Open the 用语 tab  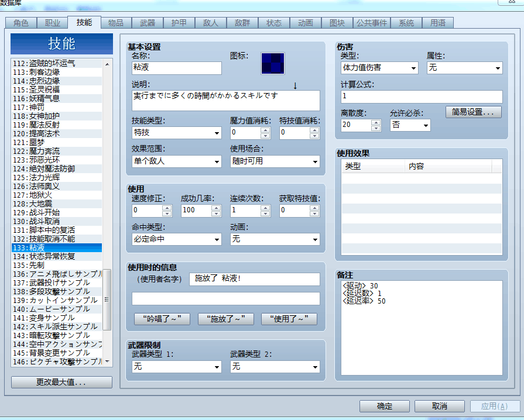438,23
